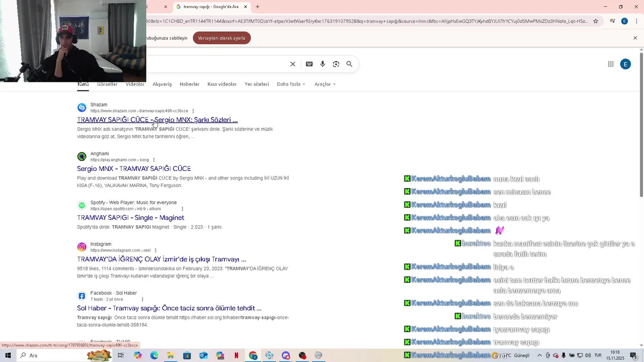Switch to the Videolar tab
The height and width of the screenshot is (362, 644).
point(135,84)
